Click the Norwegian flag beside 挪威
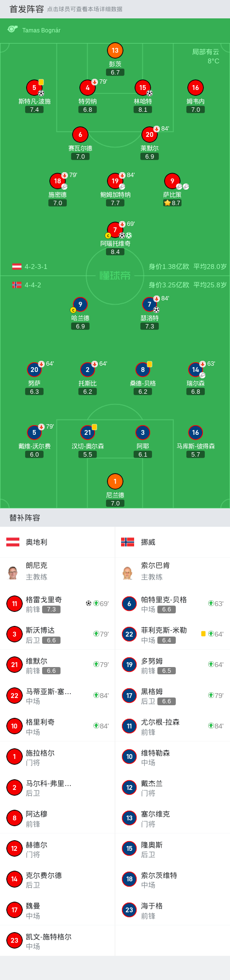 [127, 542]
